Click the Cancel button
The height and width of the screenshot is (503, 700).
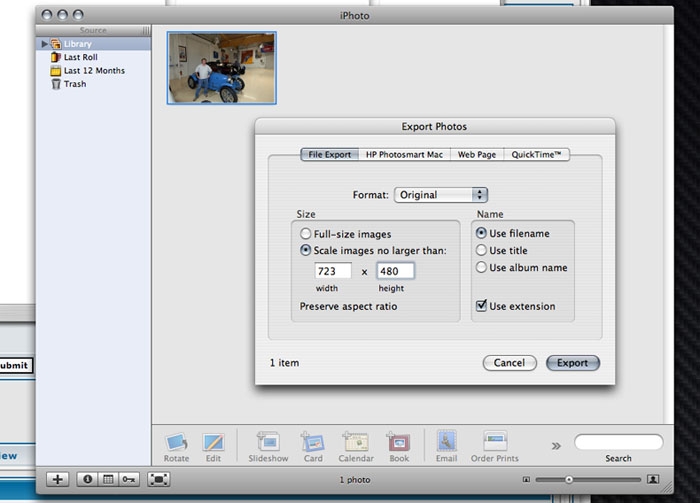click(509, 363)
